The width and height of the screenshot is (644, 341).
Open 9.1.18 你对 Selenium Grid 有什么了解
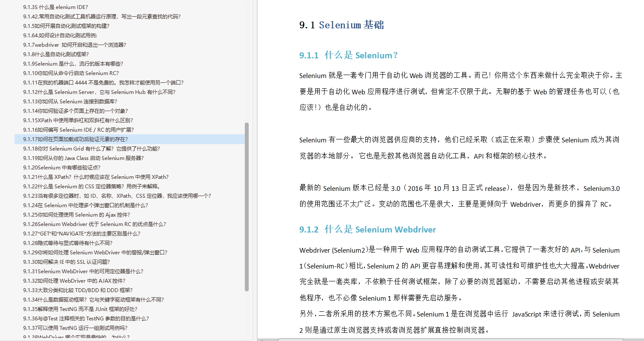[92, 148]
